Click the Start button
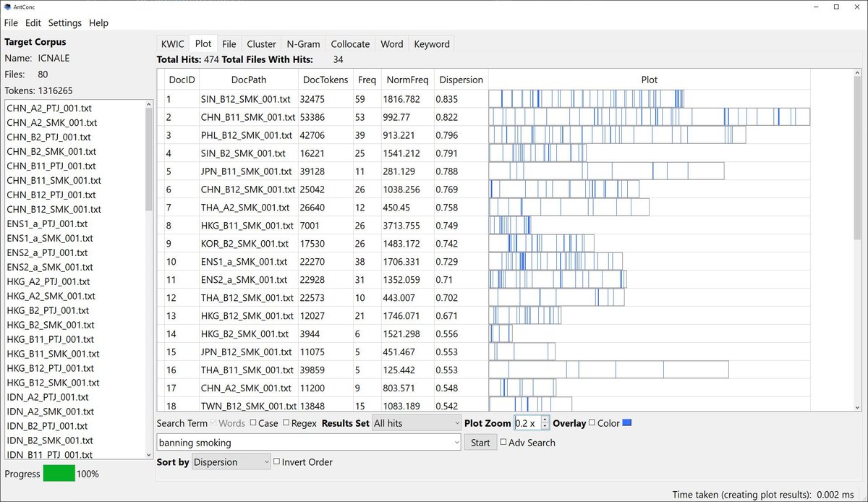The width and height of the screenshot is (868, 502). click(x=480, y=443)
